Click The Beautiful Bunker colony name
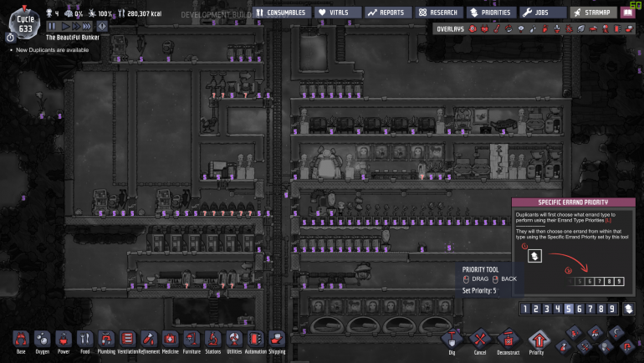Image resolution: width=644 pixels, height=363 pixels. (x=73, y=38)
